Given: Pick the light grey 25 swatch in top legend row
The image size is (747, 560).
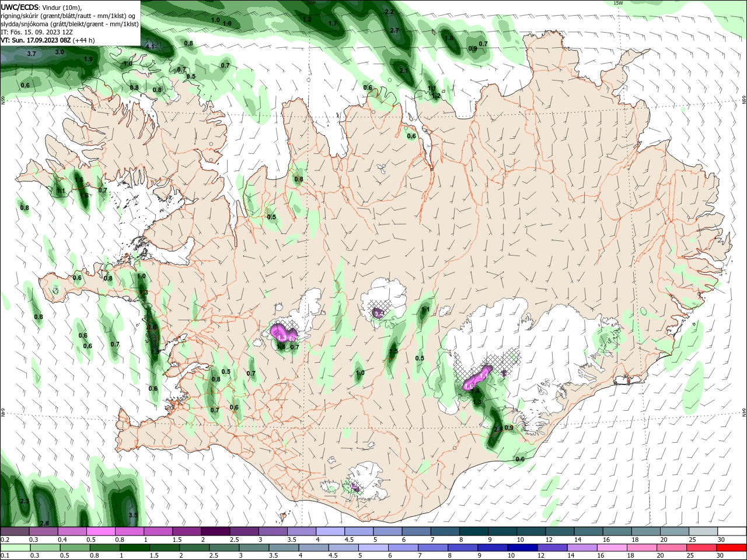Looking at the screenshot, I should (x=703, y=531).
